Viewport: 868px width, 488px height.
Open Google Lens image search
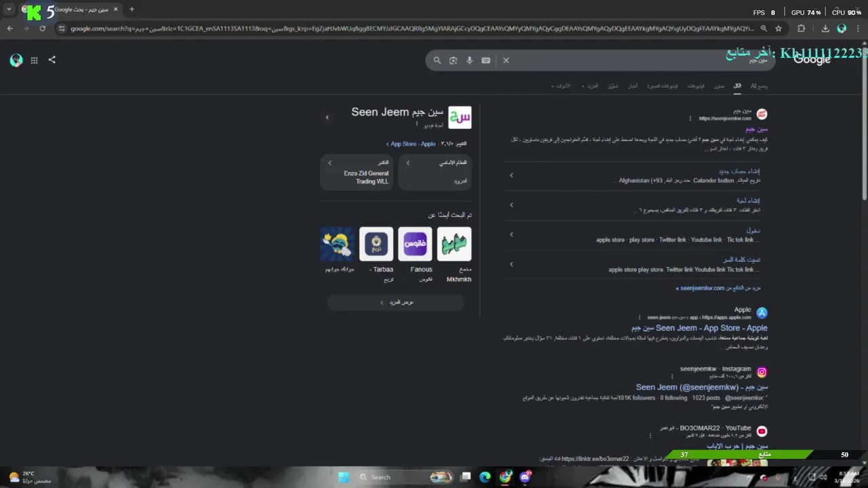[453, 60]
